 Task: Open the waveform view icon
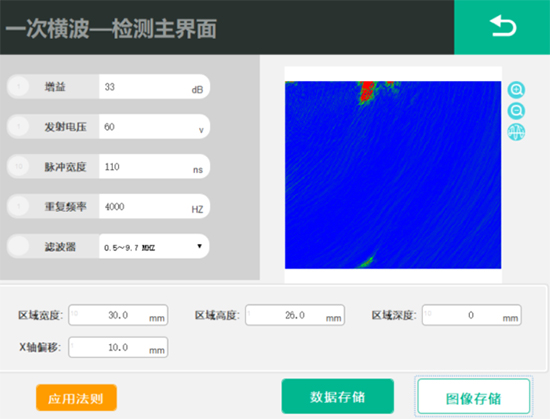516,133
